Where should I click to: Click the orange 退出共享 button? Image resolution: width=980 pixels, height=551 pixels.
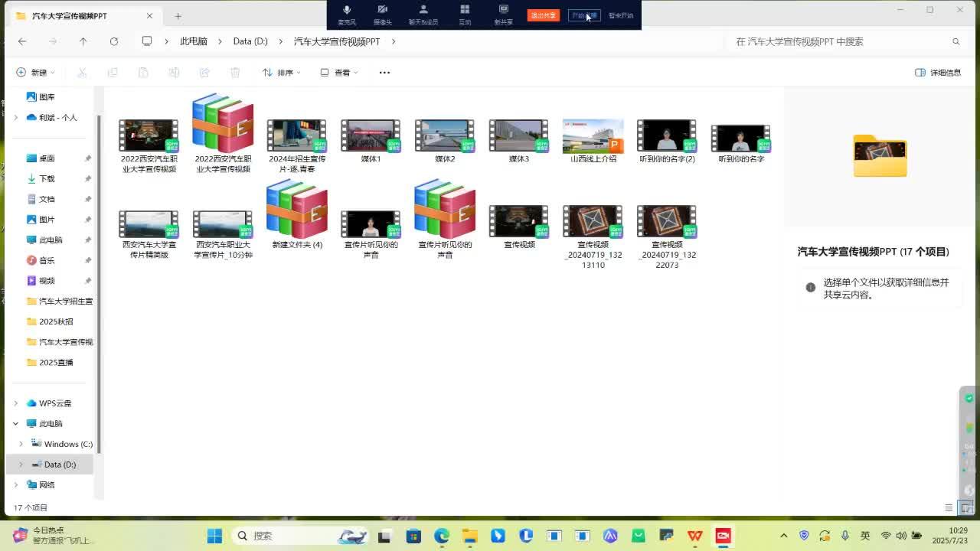pos(544,15)
